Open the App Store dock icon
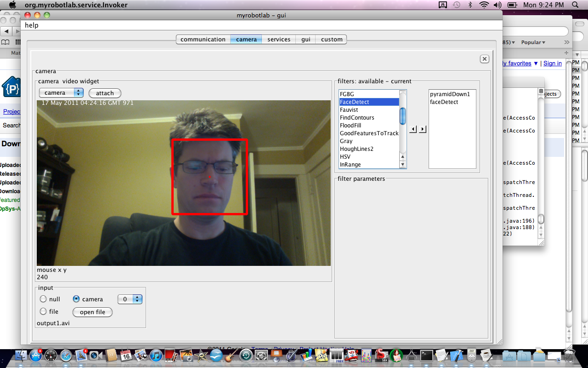 (x=36, y=356)
